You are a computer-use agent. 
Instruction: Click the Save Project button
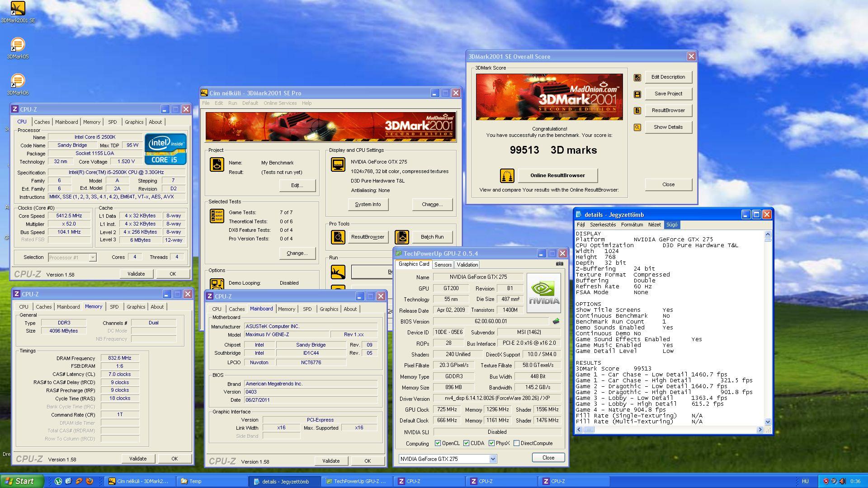(x=668, y=94)
